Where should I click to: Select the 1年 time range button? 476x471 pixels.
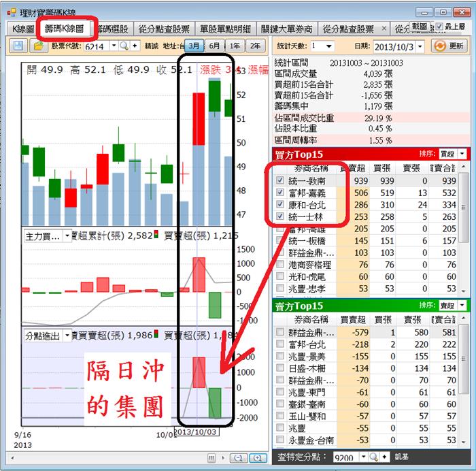(235, 46)
